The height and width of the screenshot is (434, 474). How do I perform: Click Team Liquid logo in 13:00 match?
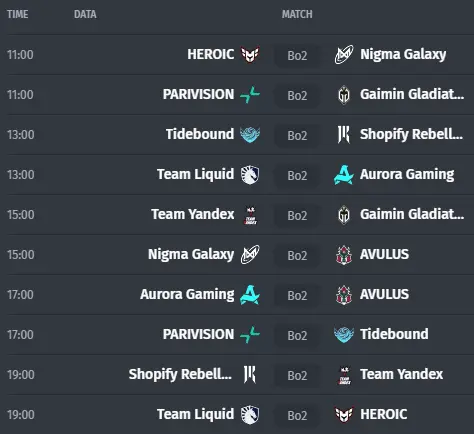[x=250, y=175]
